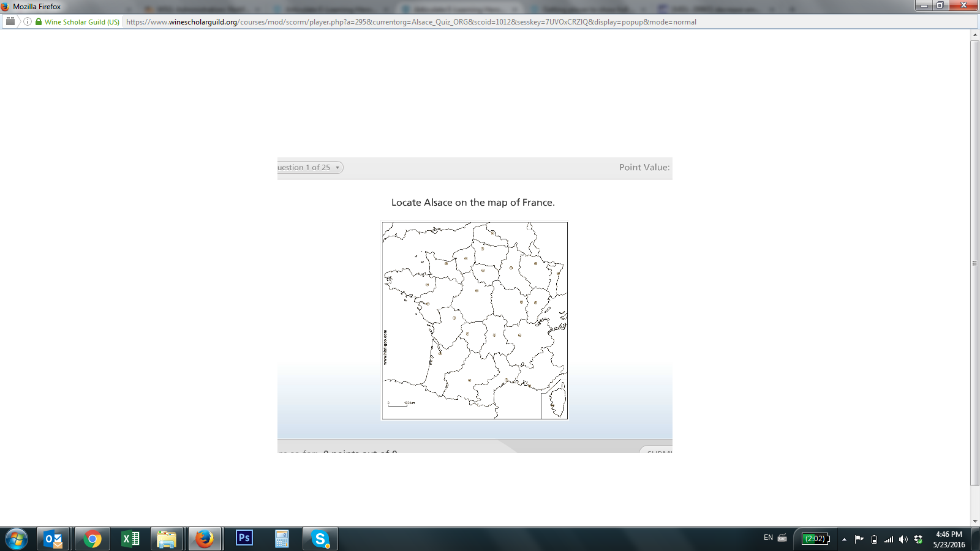Open Google Chrome from the taskbar
This screenshot has width=980, height=551.
(92, 539)
